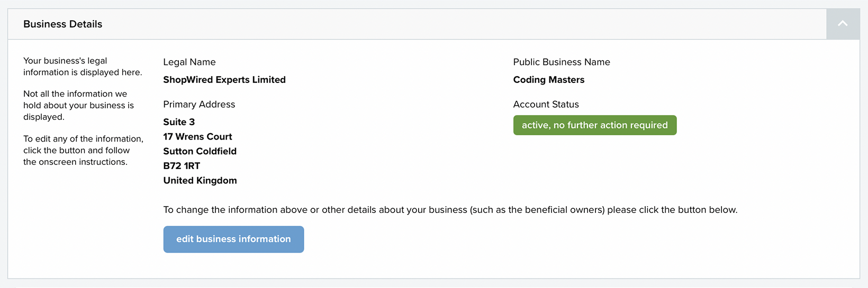Click the Account Status label
868x288 pixels.
tap(546, 104)
